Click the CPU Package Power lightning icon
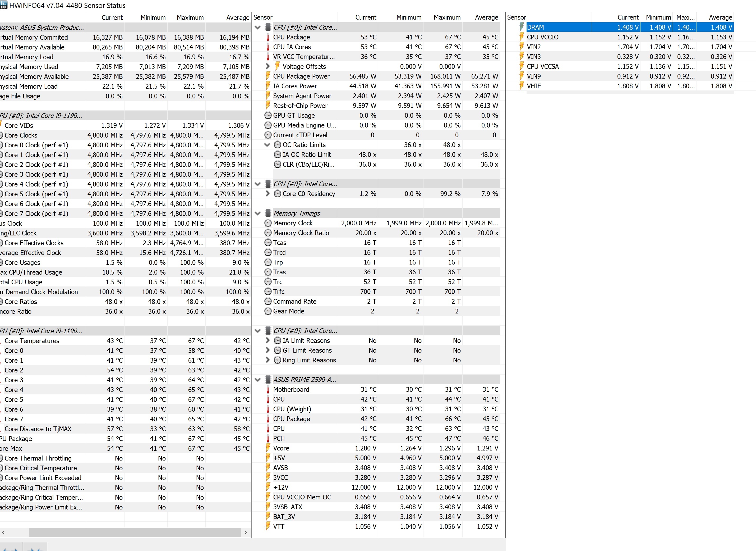 point(268,76)
